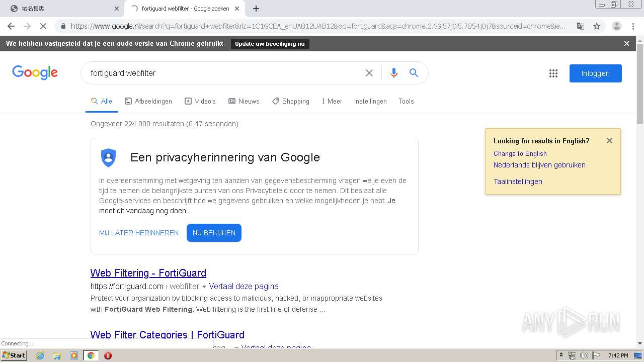The width and height of the screenshot is (644, 362).
Task: Open the Chrome three-dot menu
Action: [633, 26]
